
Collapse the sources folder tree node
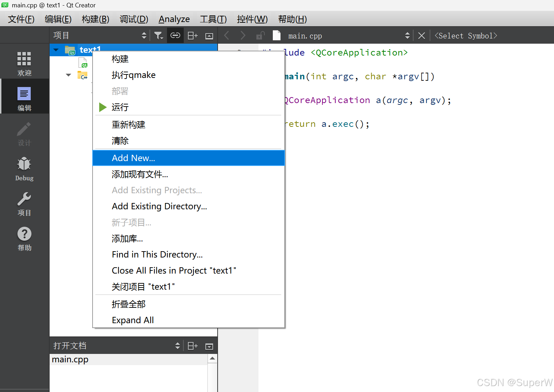68,75
